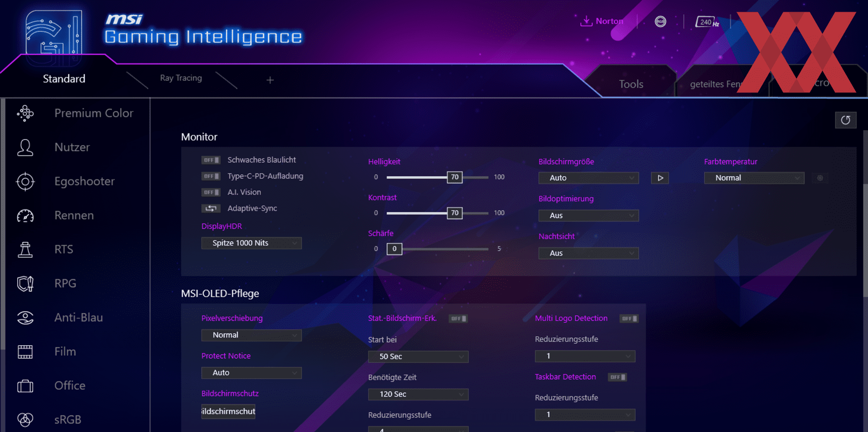Enable A.I. Vision switch
Image resolution: width=868 pixels, height=432 pixels.
click(x=211, y=193)
